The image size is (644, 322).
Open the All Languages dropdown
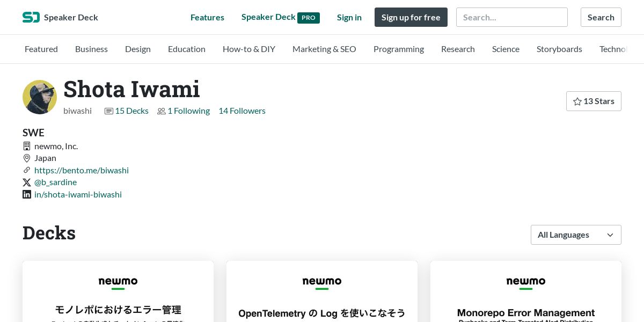pos(576,235)
